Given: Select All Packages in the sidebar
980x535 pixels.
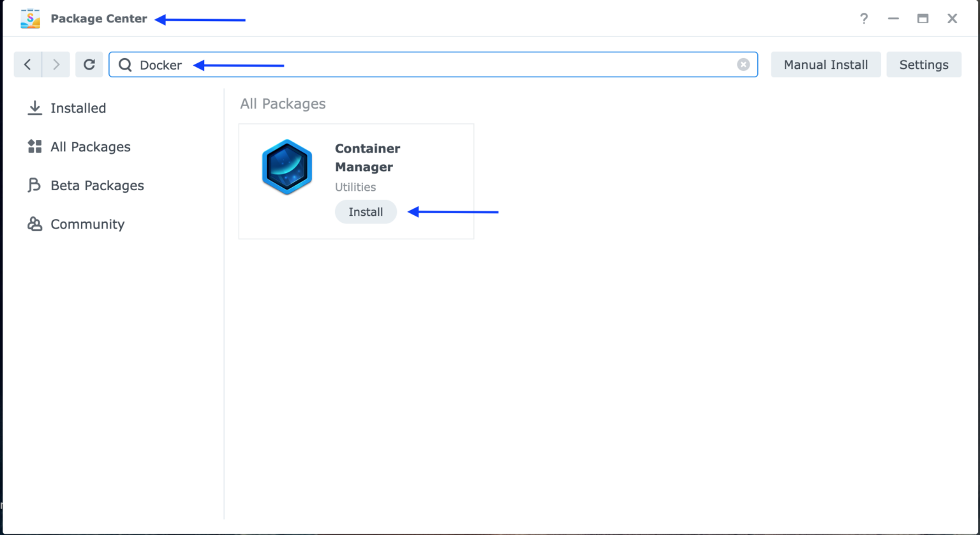Looking at the screenshot, I should pyautogui.click(x=90, y=146).
